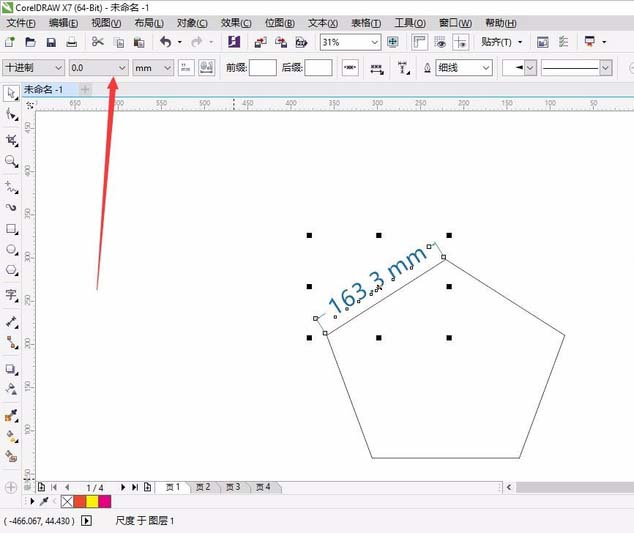Select the Text tool (字)
Viewport: 634px width, 533px height.
pos(11,295)
